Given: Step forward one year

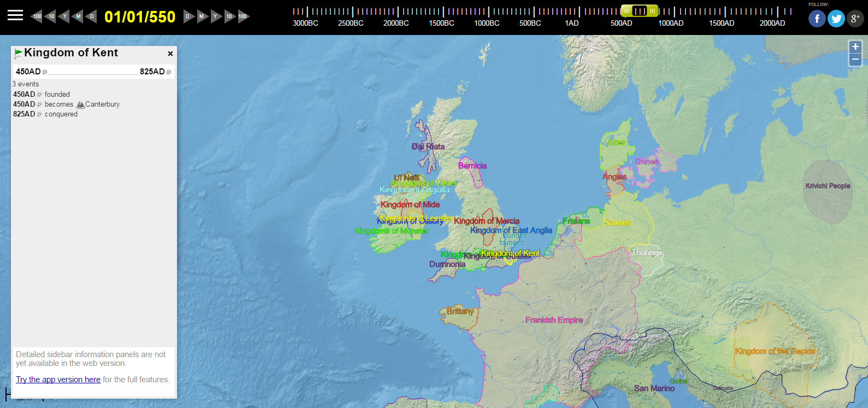Looking at the screenshot, I should [x=216, y=16].
